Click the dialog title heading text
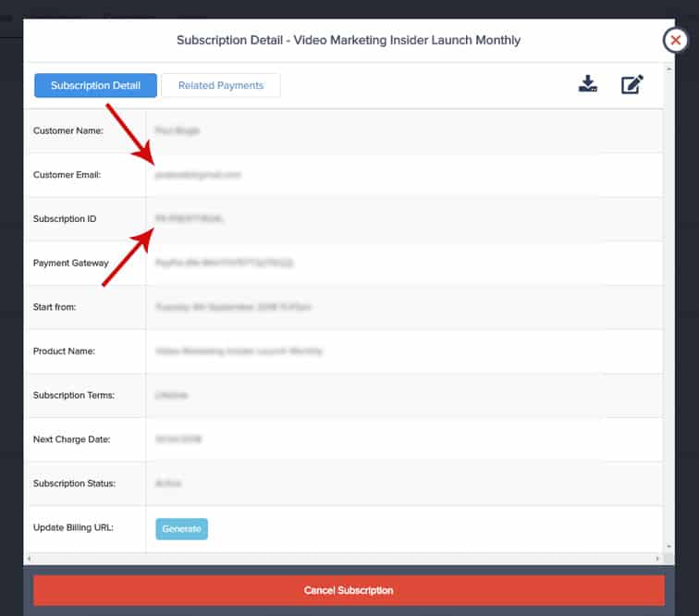This screenshot has height=616, width=699. point(349,41)
